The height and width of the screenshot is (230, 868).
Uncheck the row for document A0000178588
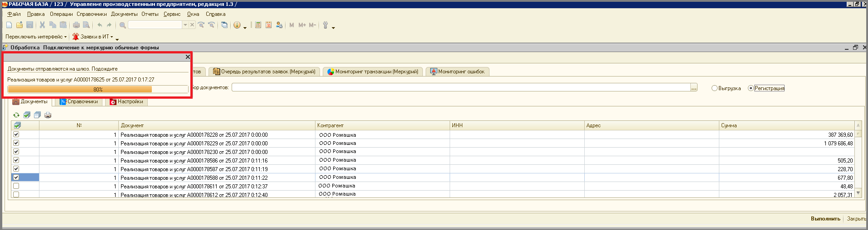pos(16,177)
